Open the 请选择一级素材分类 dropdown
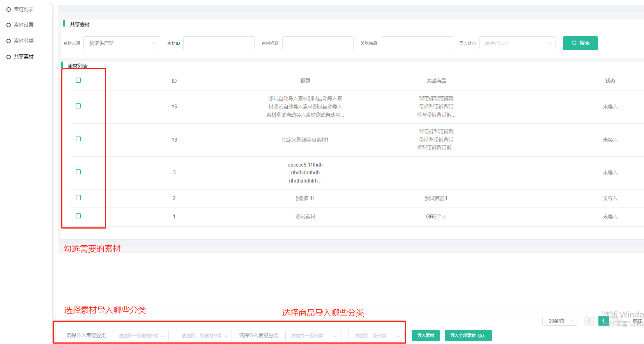 [x=141, y=335]
